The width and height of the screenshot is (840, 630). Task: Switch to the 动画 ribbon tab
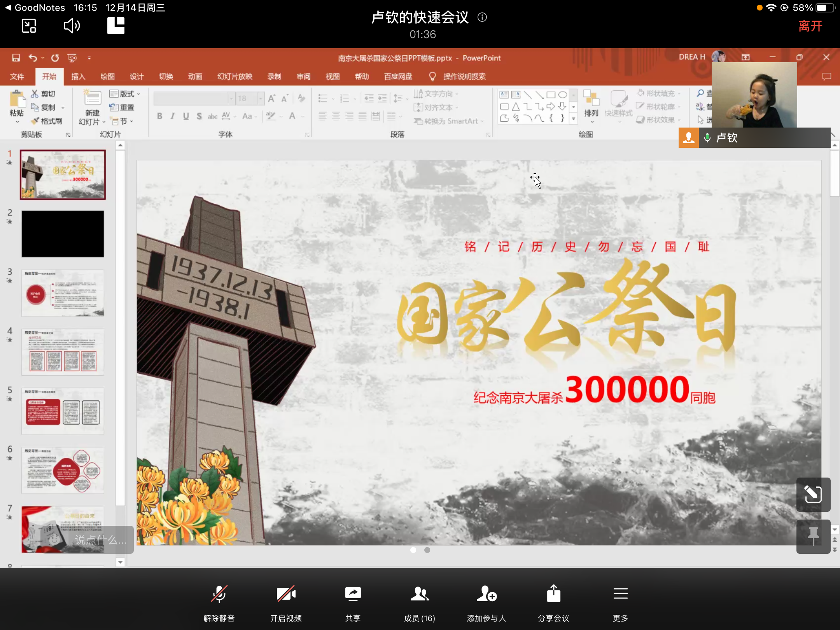[195, 76]
